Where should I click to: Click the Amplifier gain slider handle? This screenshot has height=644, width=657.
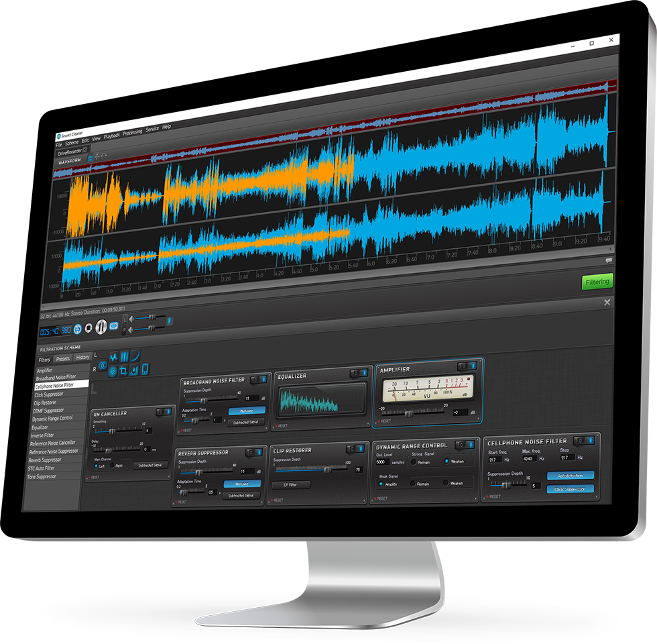(x=410, y=415)
